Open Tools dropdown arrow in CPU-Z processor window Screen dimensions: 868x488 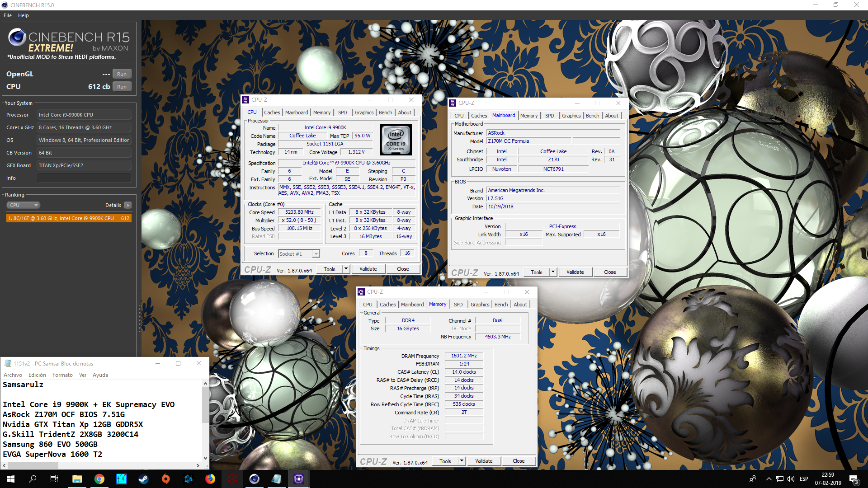click(346, 269)
